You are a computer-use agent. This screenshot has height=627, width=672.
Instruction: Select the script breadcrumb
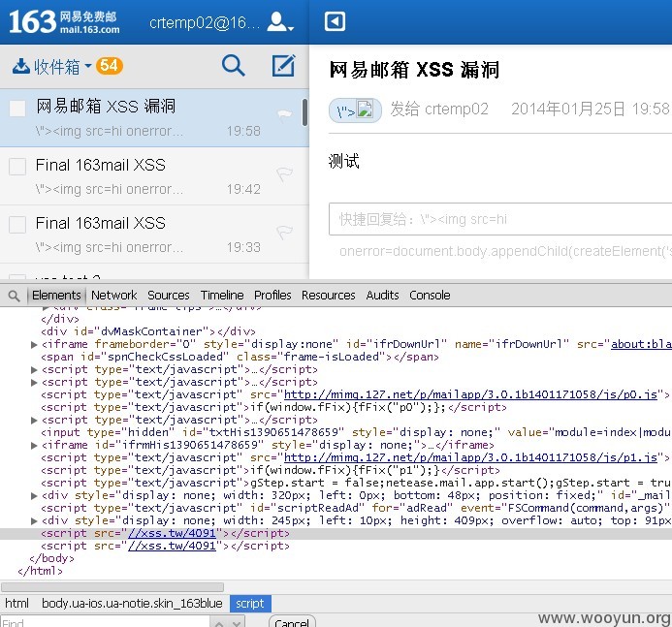click(x=250, y=604)
